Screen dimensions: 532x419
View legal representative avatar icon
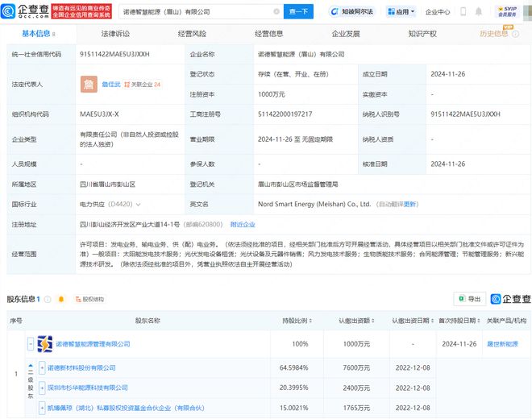(x=89, y=84)
